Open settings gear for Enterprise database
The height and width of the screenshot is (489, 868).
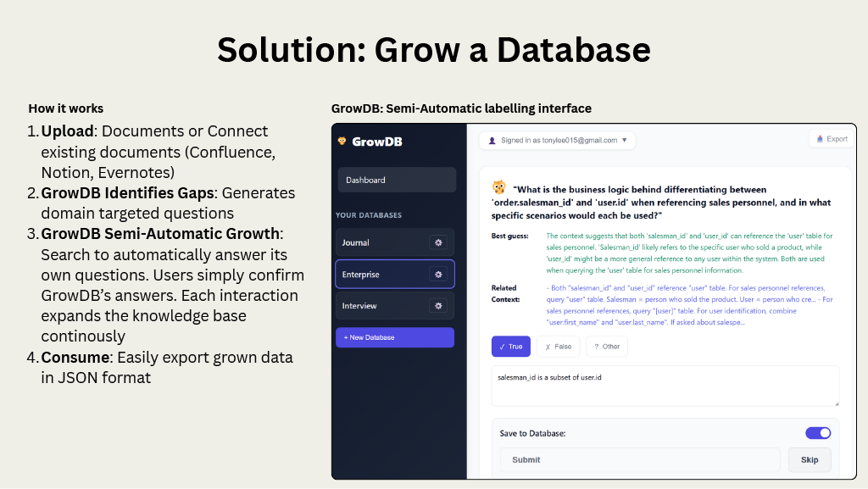pyautogui.click(x=438, y=274)
